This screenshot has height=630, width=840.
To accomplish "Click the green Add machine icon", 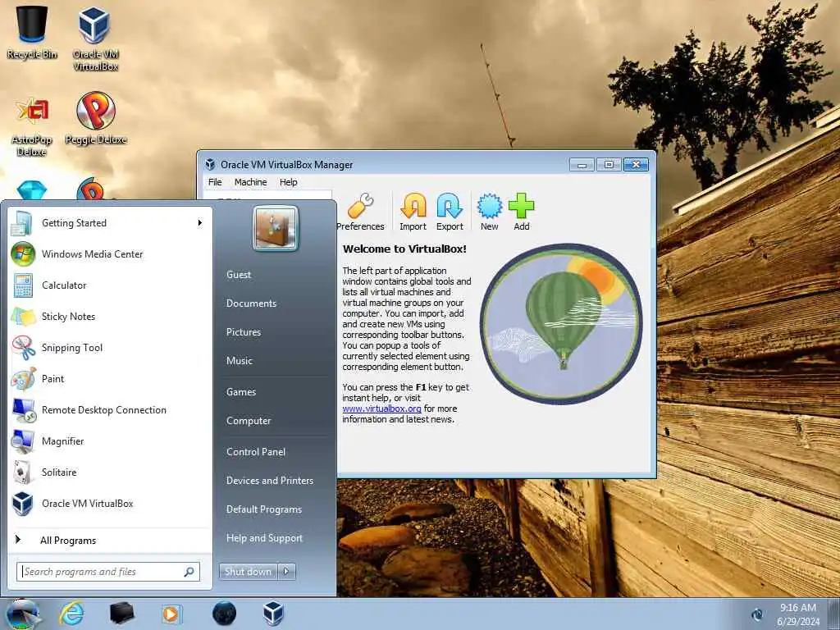I will 521,212.
